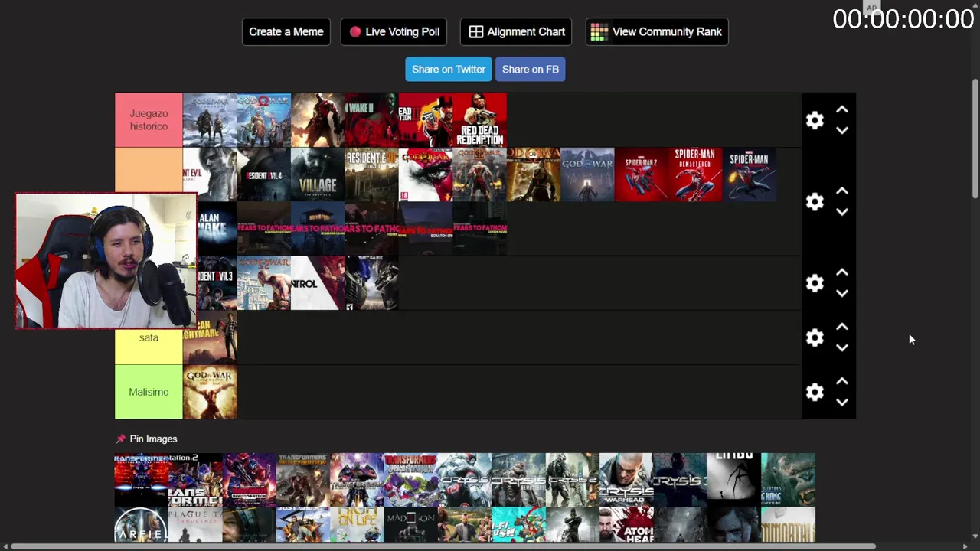Screen dimensions: 980x551
Task: Move the row containing Control down
Action: [842, 293]
